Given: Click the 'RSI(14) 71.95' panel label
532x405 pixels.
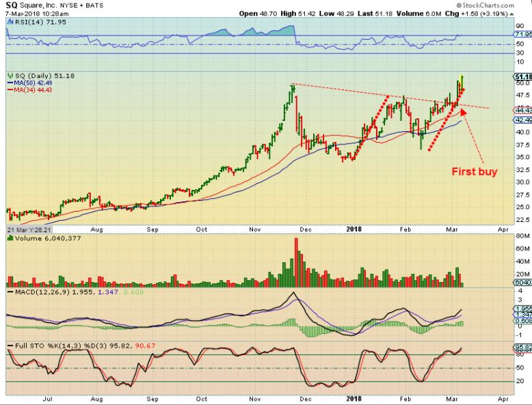Looking at the screenshot, I should (x=40, y=22).
